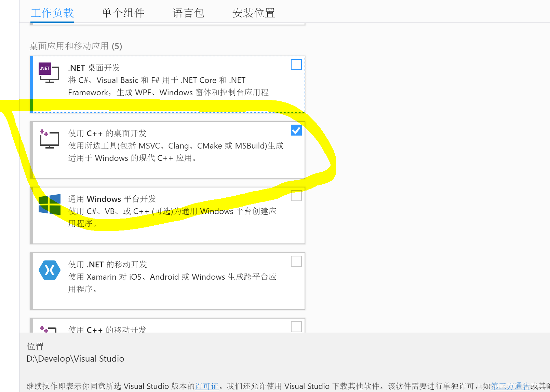Click the Xamarin 对 iOS、Android description line
550x392 pixels.
pos(172,277)
